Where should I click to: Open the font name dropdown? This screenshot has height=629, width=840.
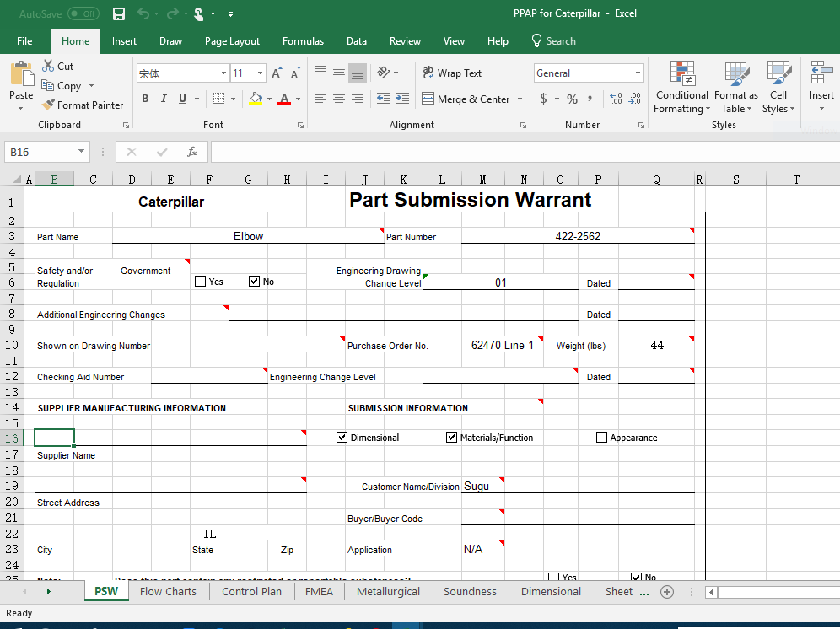click(224, 73)
